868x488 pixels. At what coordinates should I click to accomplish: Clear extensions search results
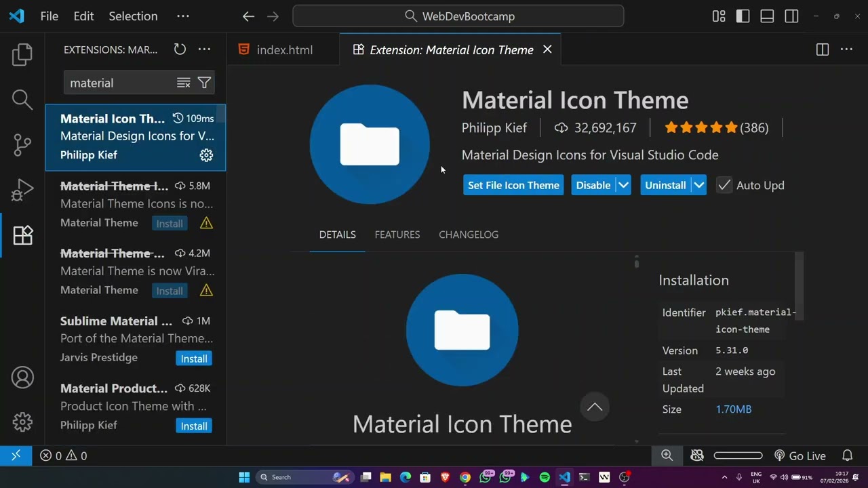[x=184, y=83]
